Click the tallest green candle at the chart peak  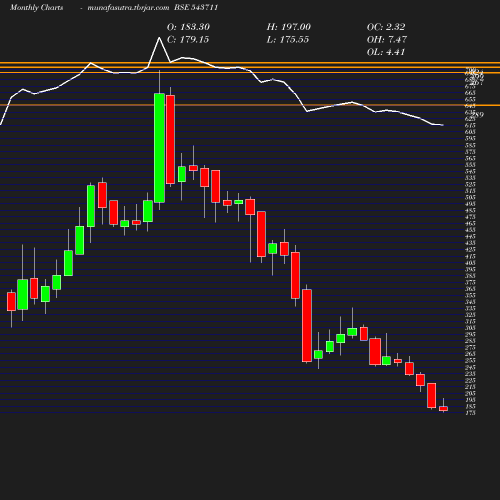pos(159,148)
